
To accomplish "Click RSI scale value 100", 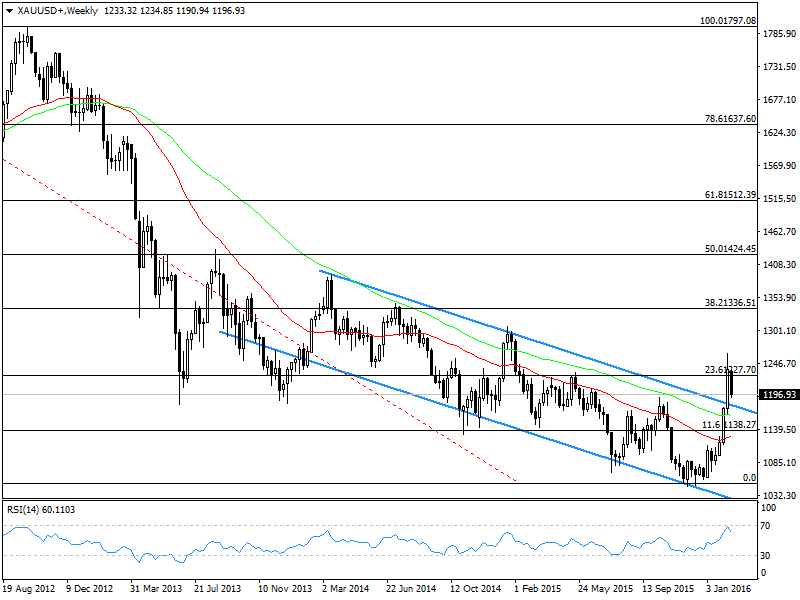I will pyautogui.click(x=768, y=508).
